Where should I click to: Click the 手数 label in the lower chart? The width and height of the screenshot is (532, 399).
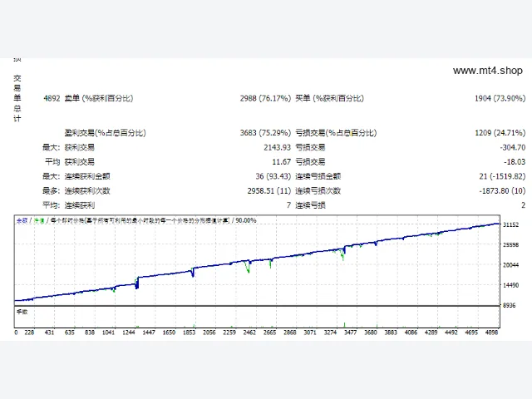tap(22, 312)
